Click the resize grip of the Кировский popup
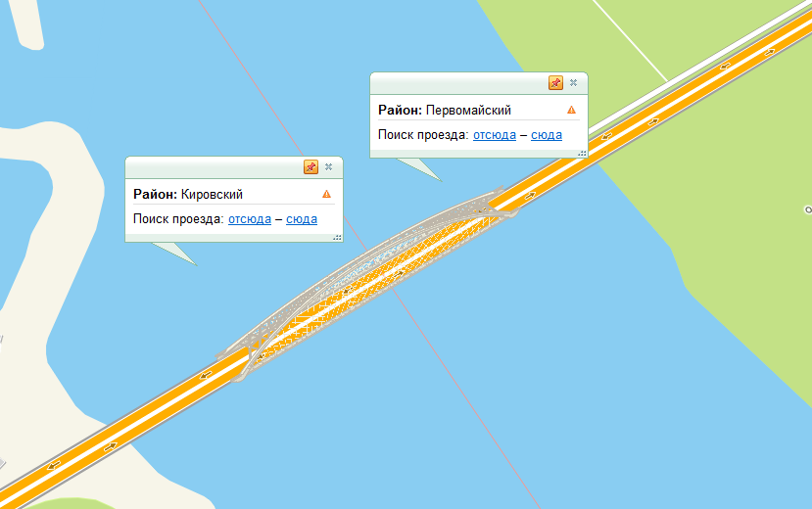The width and height of the screenshot is (812, 509). pos(338,238)
